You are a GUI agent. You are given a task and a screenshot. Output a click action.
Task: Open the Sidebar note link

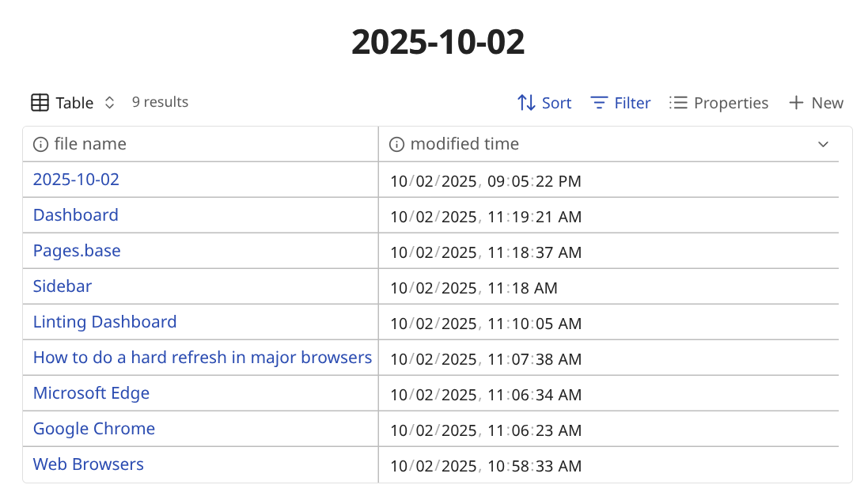63,286
